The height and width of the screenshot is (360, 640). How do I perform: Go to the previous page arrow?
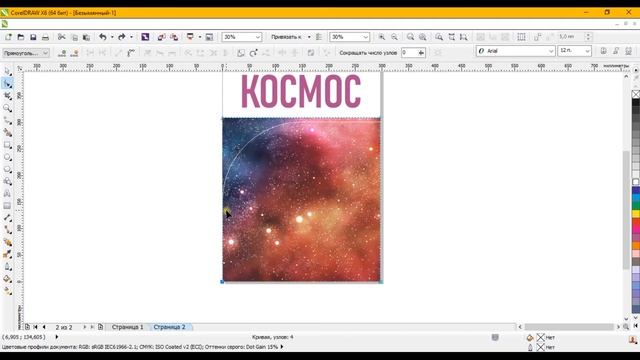tap(44, 327)
